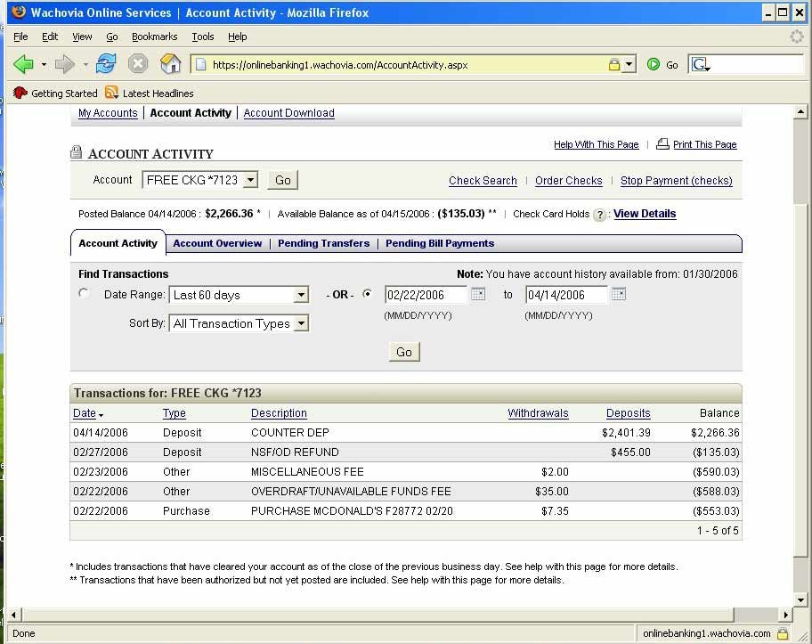This screenshot has width=812, height=644.
Task: Click the Stop loading icon
Action: [x=138, y=64]
